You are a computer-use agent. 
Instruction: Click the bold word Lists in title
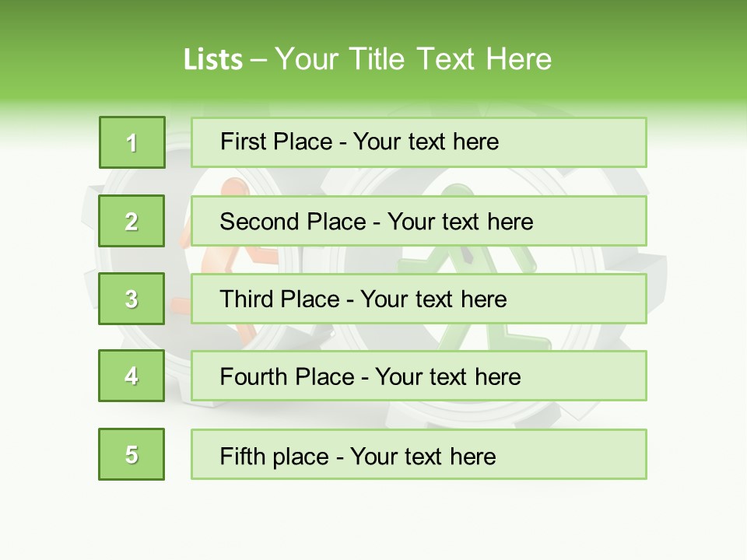coord(213,60)
